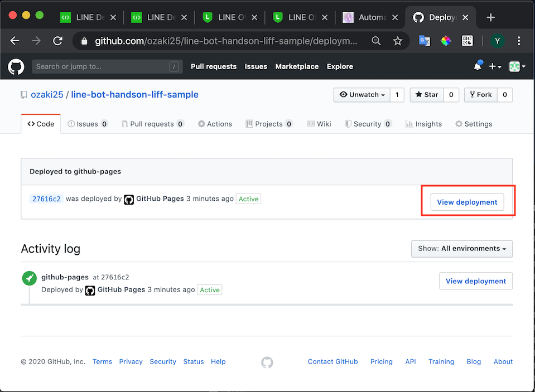Open the QR code extension icon
The width and height of the screenshot is (535, 392).
(x=467, y=41)
